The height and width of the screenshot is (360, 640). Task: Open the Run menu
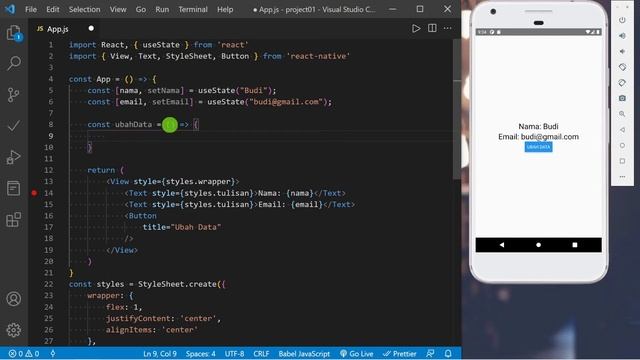tap(162, 9)
